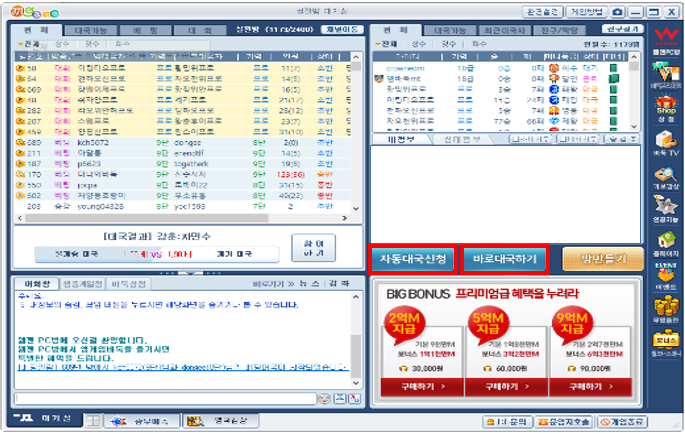Screen dimensions: 685x434
Task: Click the chat message input field
Action: pos(165,399)
